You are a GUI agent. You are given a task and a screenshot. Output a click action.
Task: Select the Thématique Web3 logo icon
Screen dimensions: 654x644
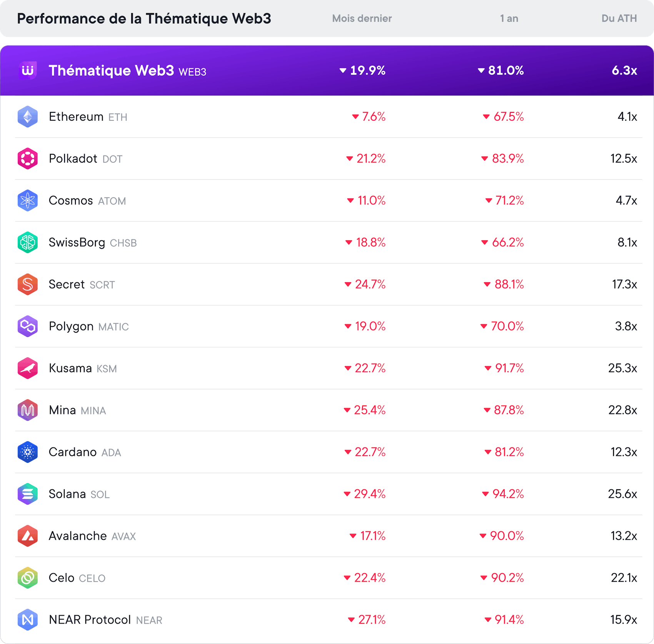pyautogui.click(x=28, y=71)
